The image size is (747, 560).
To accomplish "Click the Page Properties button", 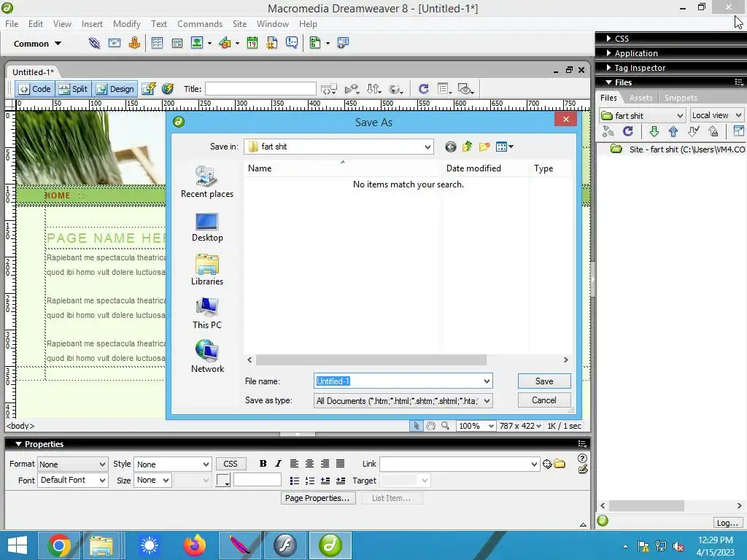I will [318, 498].
